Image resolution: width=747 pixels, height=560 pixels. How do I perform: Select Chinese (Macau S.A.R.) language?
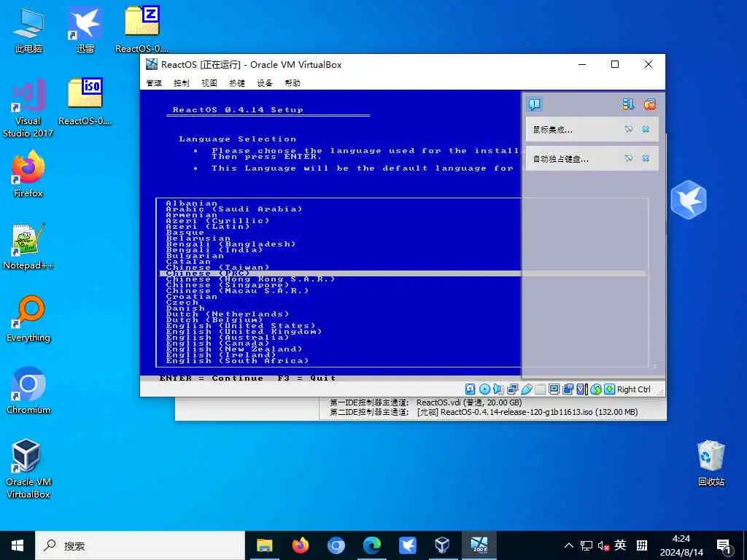237,290
